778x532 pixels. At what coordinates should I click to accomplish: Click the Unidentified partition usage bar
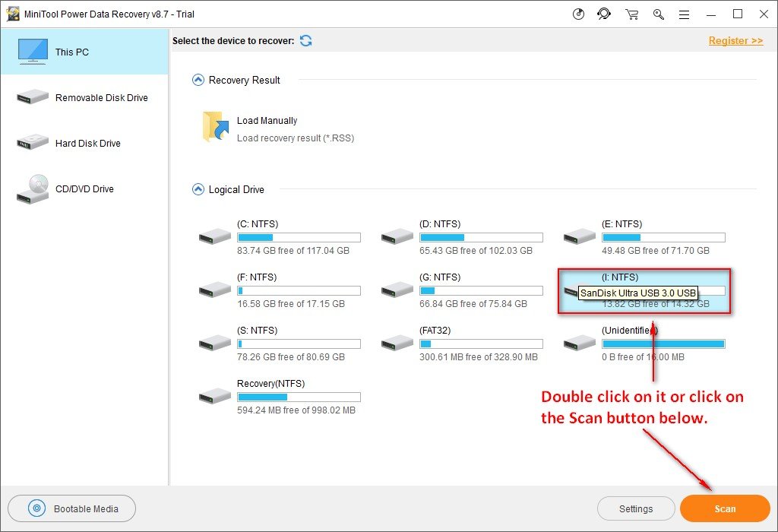click(x=663, y=344)
